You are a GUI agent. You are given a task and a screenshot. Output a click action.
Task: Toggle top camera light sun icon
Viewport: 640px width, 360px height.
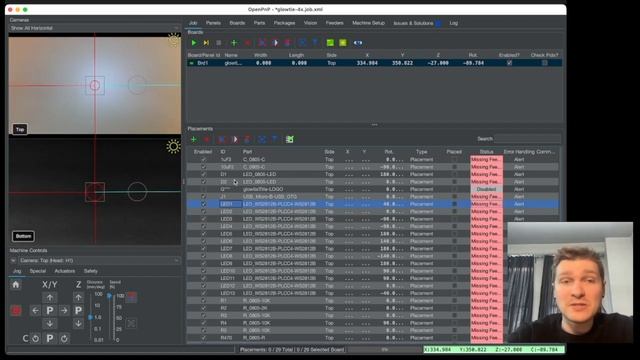174,40
